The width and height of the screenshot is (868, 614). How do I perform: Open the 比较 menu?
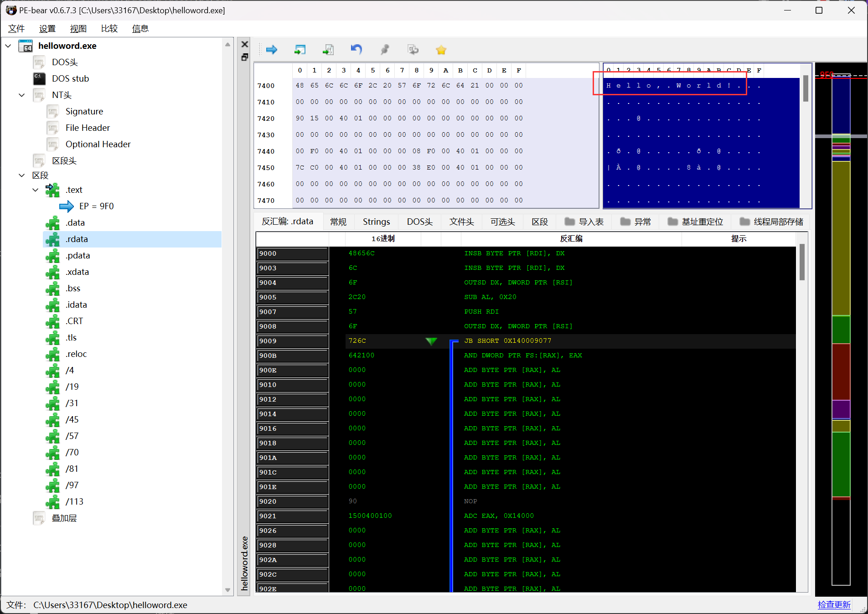[x=109, y=28]
